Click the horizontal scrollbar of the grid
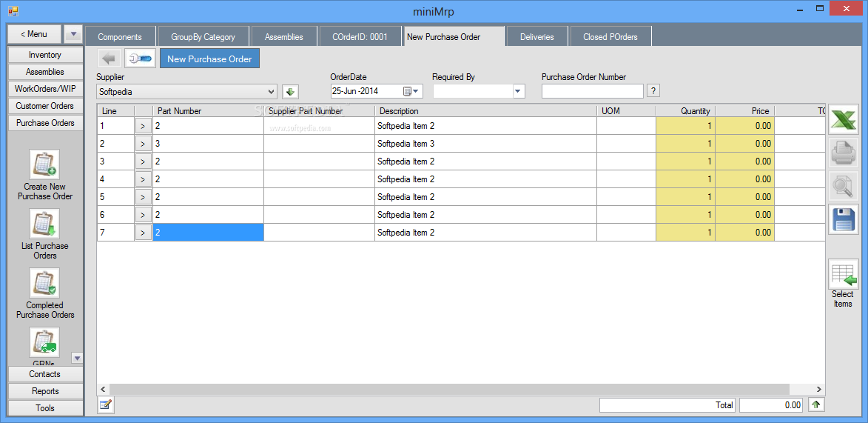Viewport: 868px width, 423px height. [448, 390]
